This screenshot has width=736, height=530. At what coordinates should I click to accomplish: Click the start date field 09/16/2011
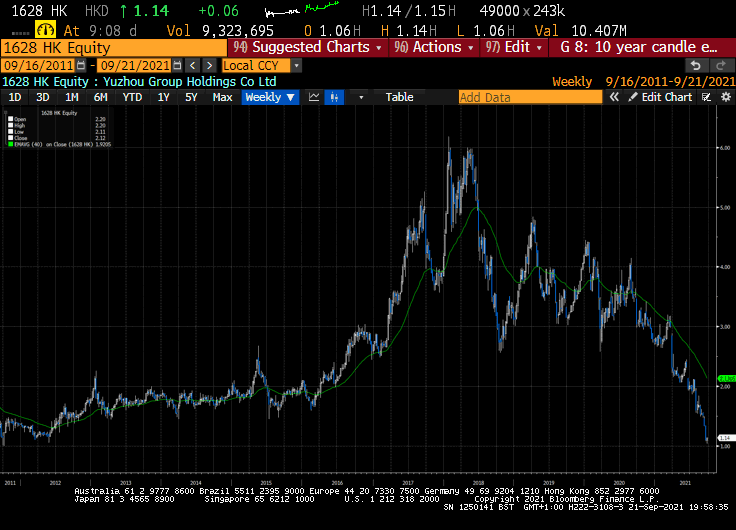coord(39,66)
